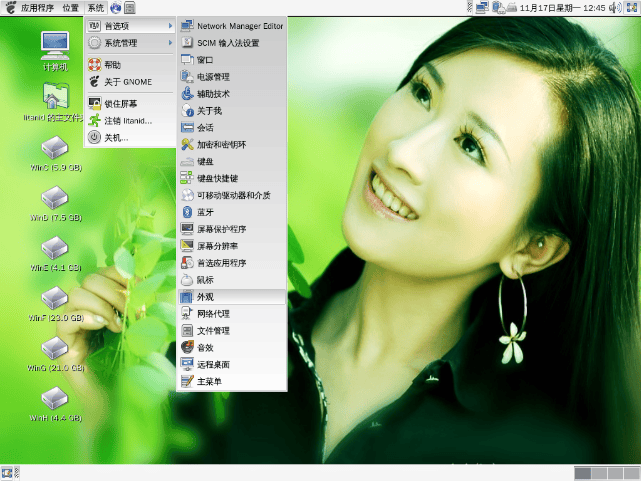
Task: Click the show desktop icon in bottom panel
Action: pos(9,473)
